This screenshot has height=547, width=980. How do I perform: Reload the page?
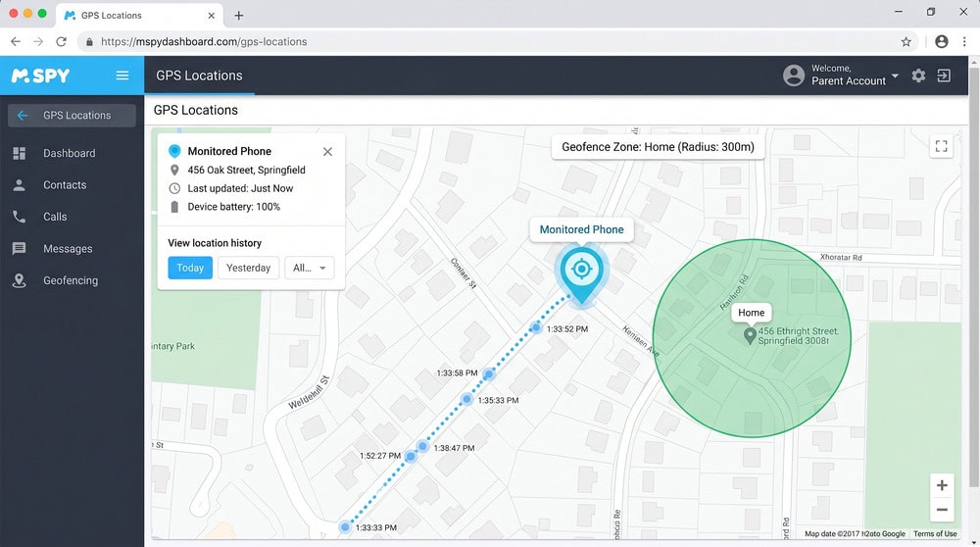click(x=61, y=42)
